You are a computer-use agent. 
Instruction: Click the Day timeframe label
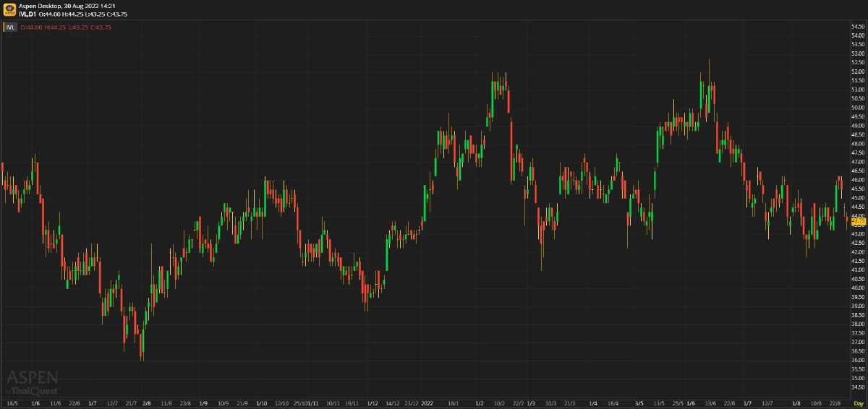click(x=859, y=403)
